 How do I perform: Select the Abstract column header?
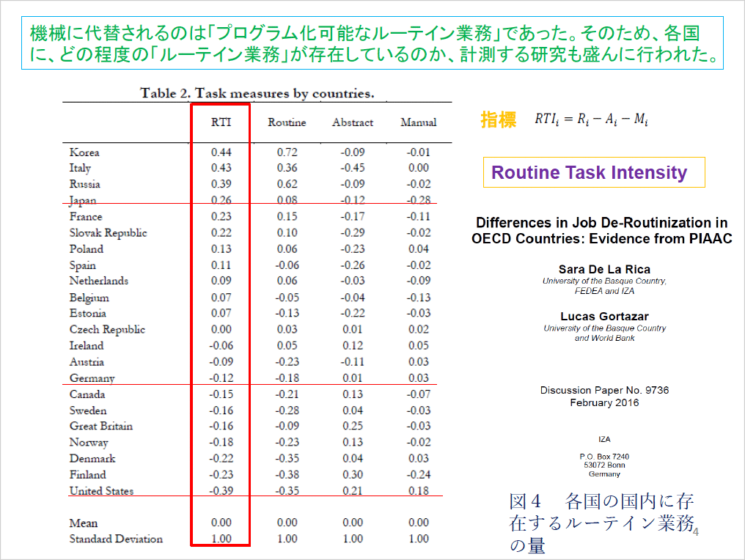click(x=353, y=122)
